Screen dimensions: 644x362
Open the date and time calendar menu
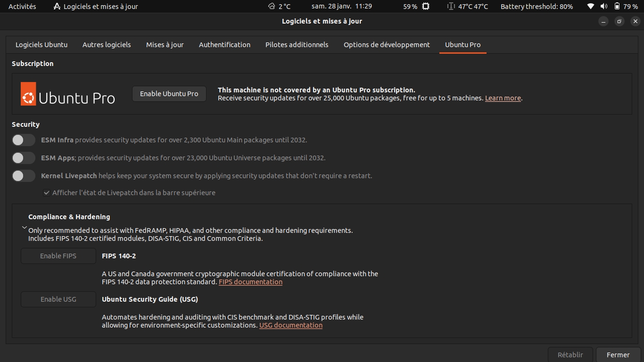(x=341, y=7)
